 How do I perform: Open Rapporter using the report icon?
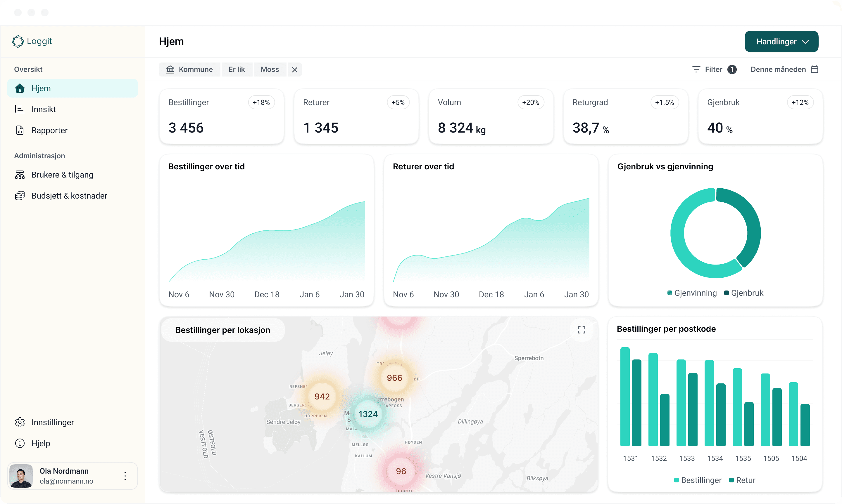click(20, 130)
